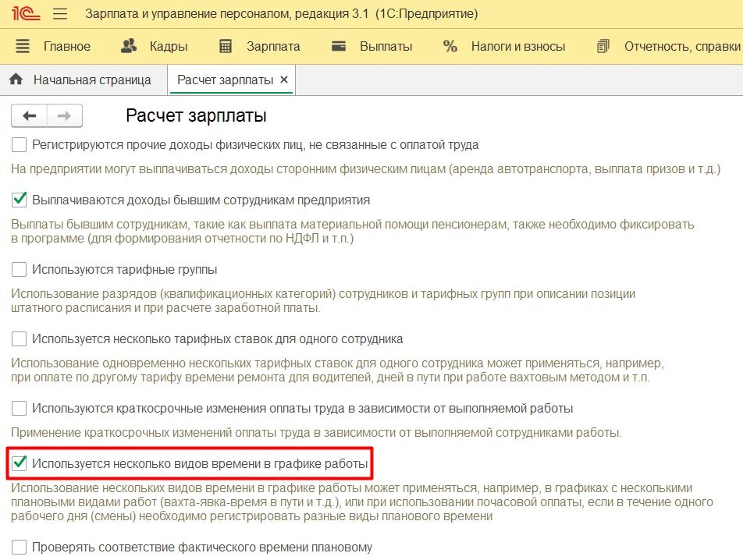Screen dimensions: 743x560
Task: Enable Используется несколько тарифных ставок checkbox
Action: 19,338
